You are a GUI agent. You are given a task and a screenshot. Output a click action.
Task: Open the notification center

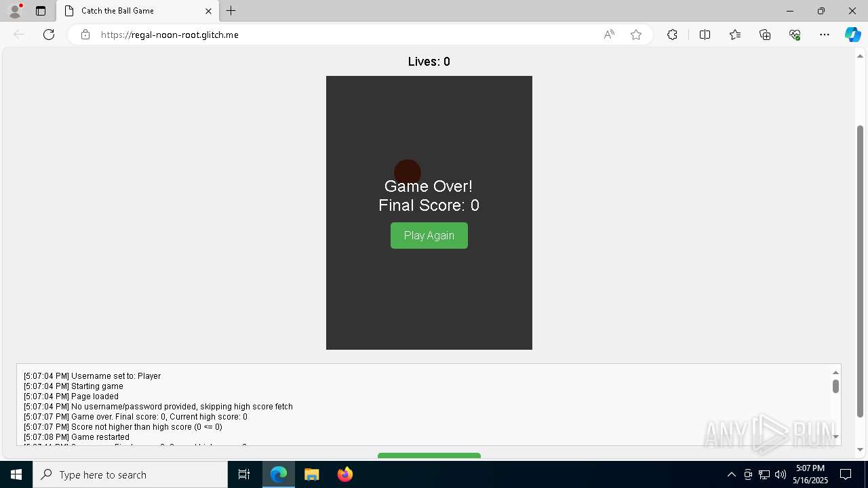point(846,474)
